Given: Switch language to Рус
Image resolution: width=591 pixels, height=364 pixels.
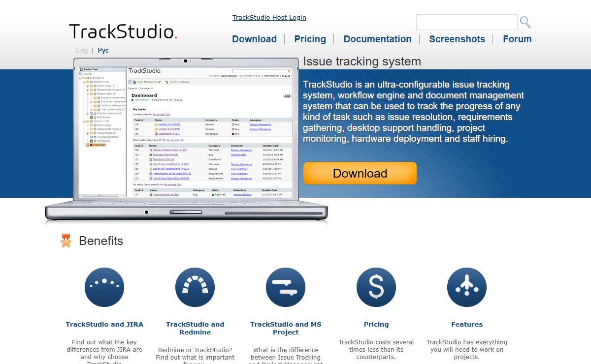Looking at the screenshot, I should 103,50.
